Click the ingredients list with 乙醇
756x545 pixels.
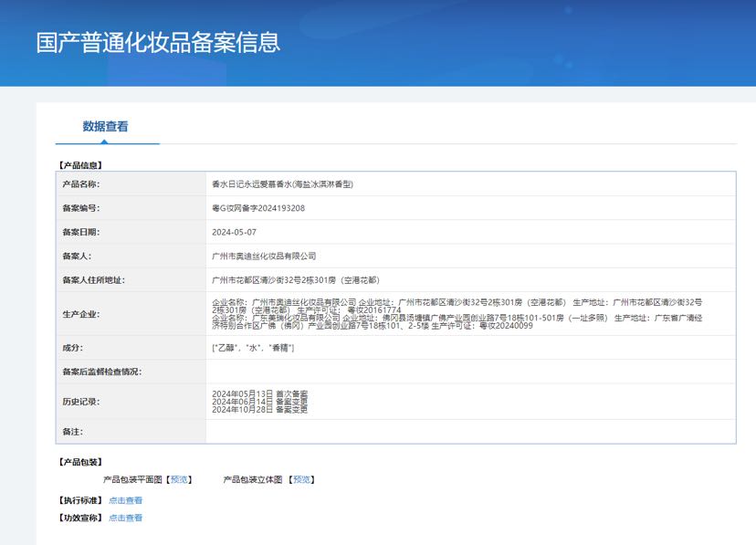coord(253,348)
